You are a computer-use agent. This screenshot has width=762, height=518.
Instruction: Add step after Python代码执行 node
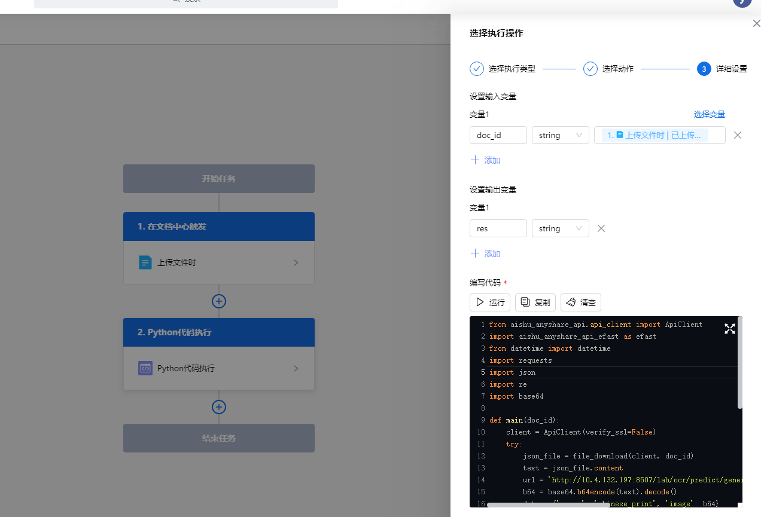pyautogui.click(x=219, y=407)
